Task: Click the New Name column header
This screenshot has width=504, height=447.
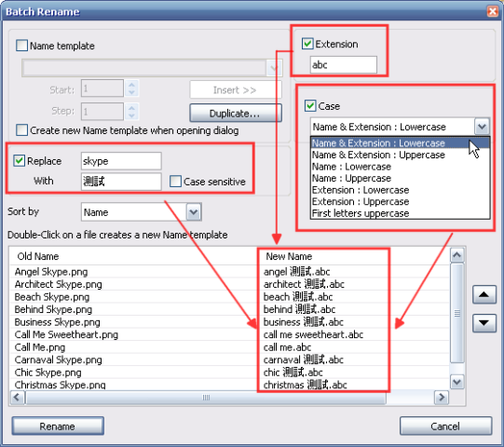Action: [x=289, y=256]
